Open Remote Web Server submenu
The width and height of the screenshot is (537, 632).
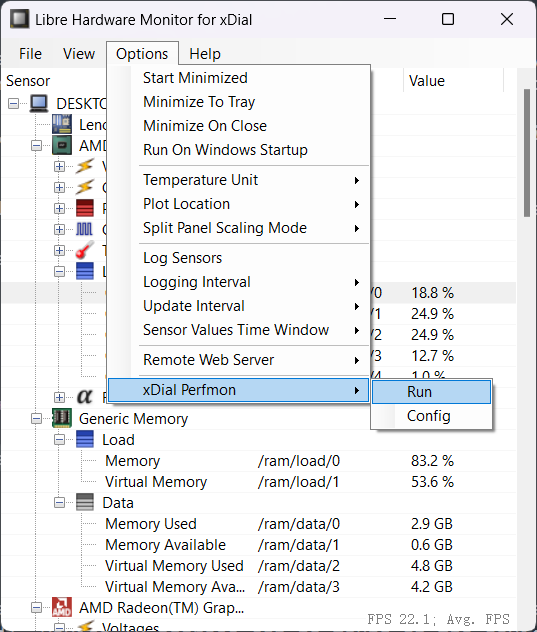click(x=239, y=360)
